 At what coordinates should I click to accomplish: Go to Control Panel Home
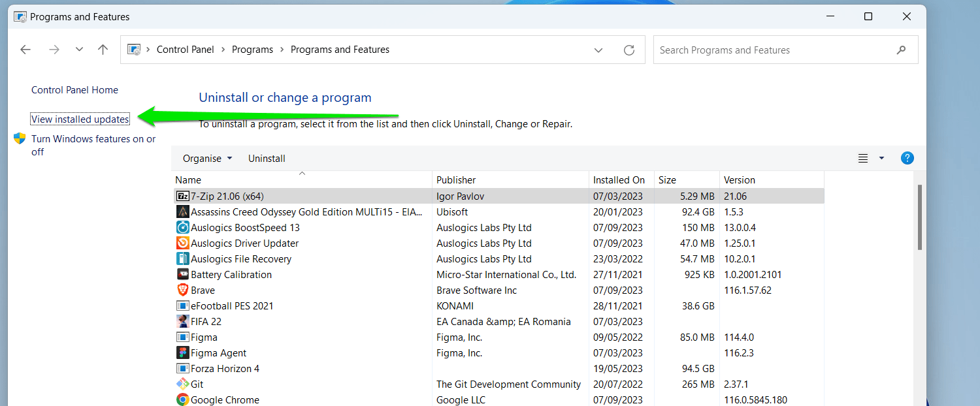point(75,90)
